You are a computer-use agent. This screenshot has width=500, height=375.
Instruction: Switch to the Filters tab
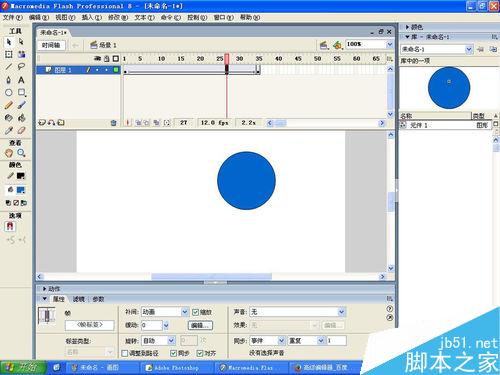click(x=79, y=299)
